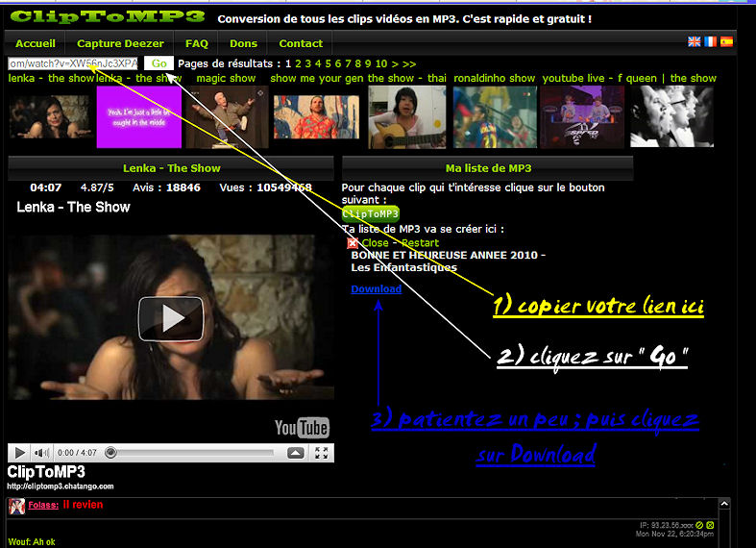Viewport: 756px width, 548px height.
Task: Click the BONNE ET HEUREUSE ANNEE 2010 entry
Action: [x=448, y=261]
